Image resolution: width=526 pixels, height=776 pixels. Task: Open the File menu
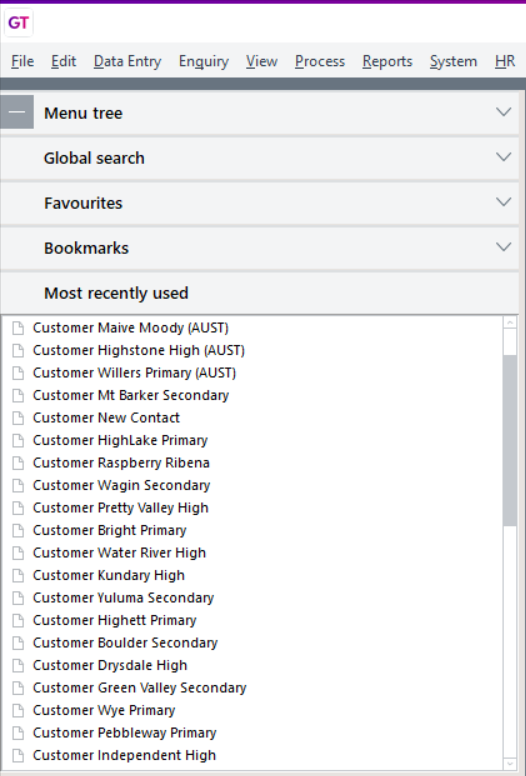pyautogui.click(x=23, y=61)
